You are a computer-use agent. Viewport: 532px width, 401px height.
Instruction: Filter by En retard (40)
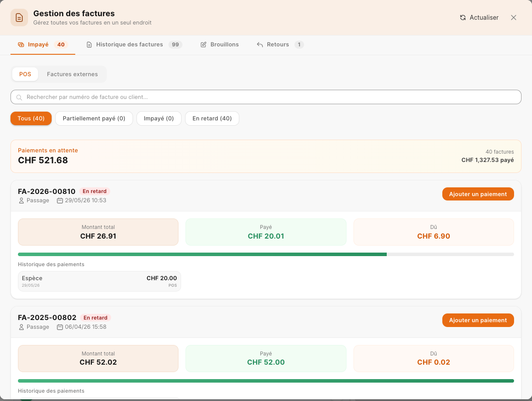point(212,119)
